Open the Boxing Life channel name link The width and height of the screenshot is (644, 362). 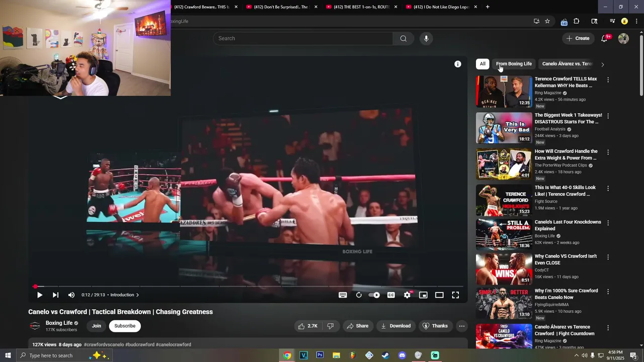click(x=59, y=323)
